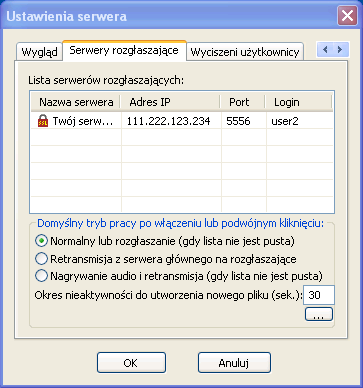This screenshot has height=388, width=363.
Task: Sort by the Adres IP column header
Action: [x=170, y=102]
